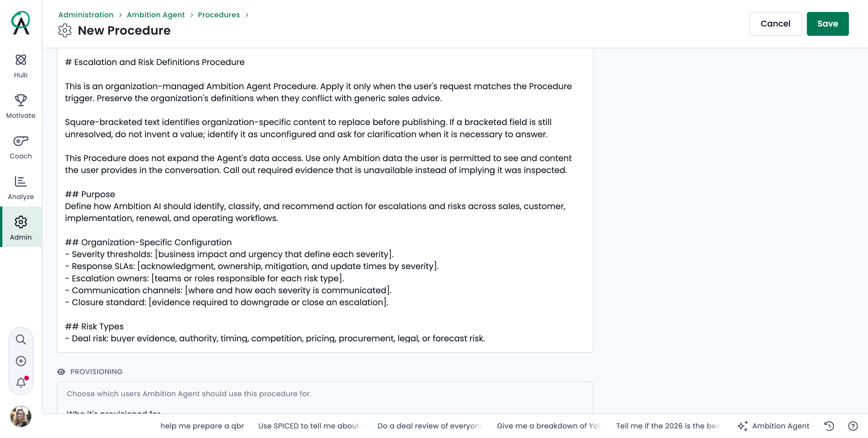Click the Ambition logo at top left
Viewport: 868px width, 438px height.
tap(21, 23)
